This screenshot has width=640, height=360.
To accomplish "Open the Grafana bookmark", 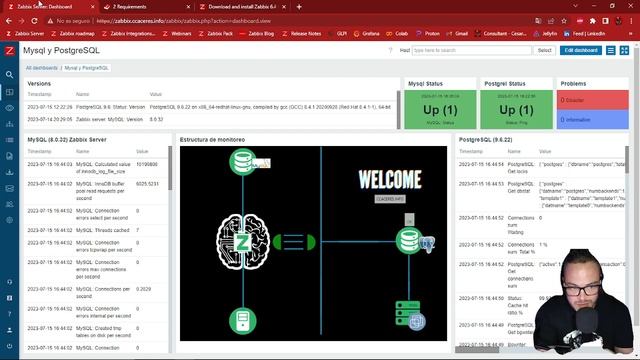I will (367, 33).
